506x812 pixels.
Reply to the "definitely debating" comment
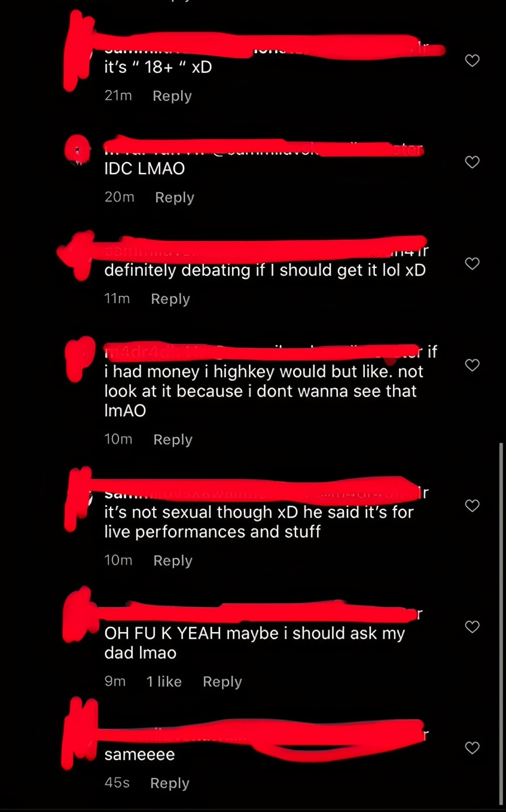click(x=170, y=299)
